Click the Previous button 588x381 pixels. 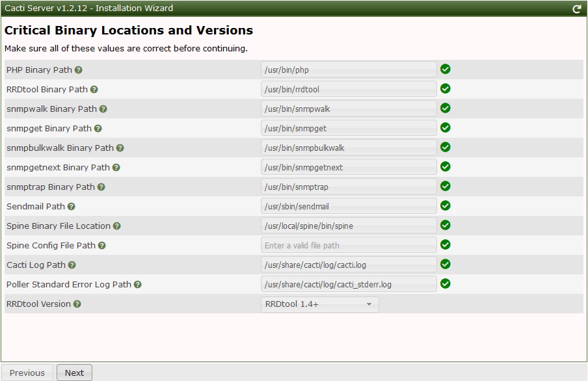pyautogui.click(x=27, y=373)
